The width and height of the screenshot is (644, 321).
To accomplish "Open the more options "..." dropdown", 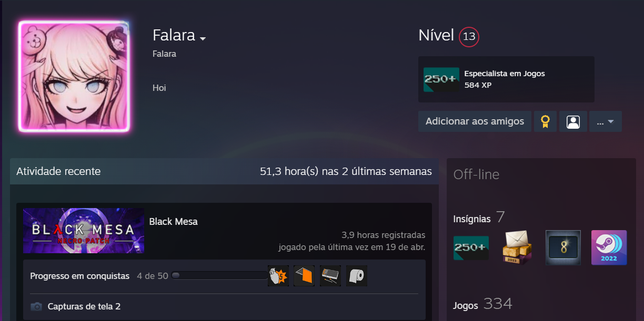I will pos(606,121).
